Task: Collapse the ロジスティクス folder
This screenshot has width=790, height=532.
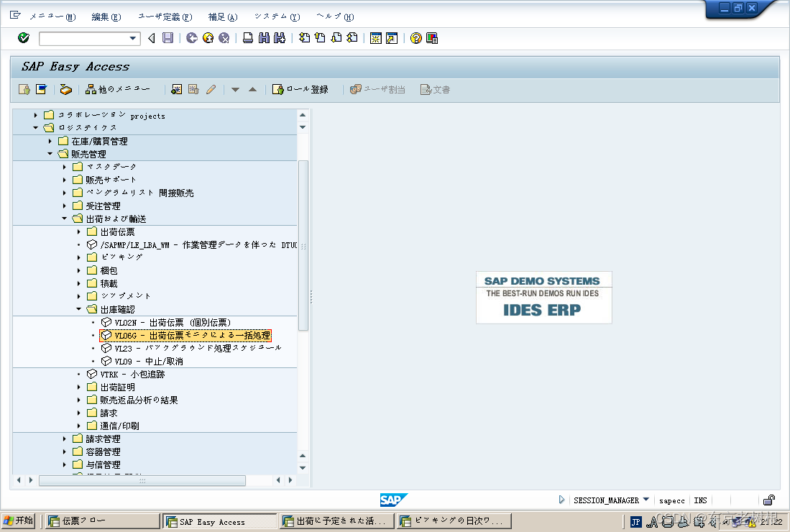Action: [35, 128]
